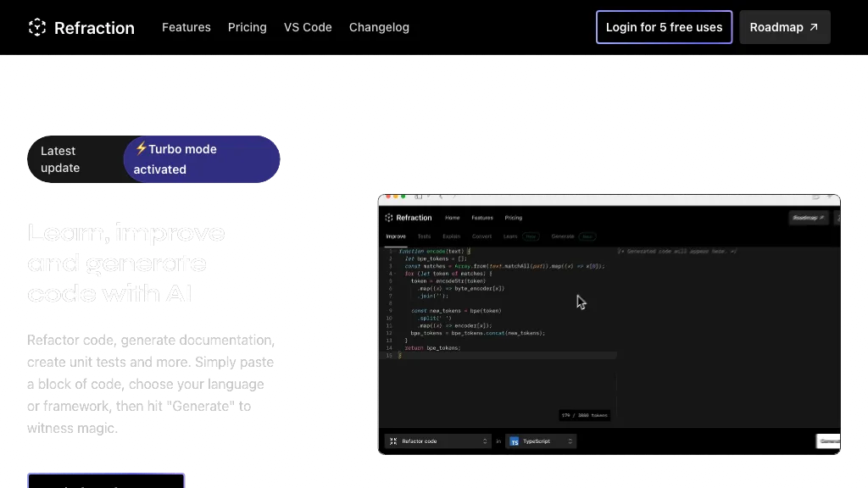Select the Generate tab in demo window
The height and width of the screenshot is (488, 868).
(563, 236)
